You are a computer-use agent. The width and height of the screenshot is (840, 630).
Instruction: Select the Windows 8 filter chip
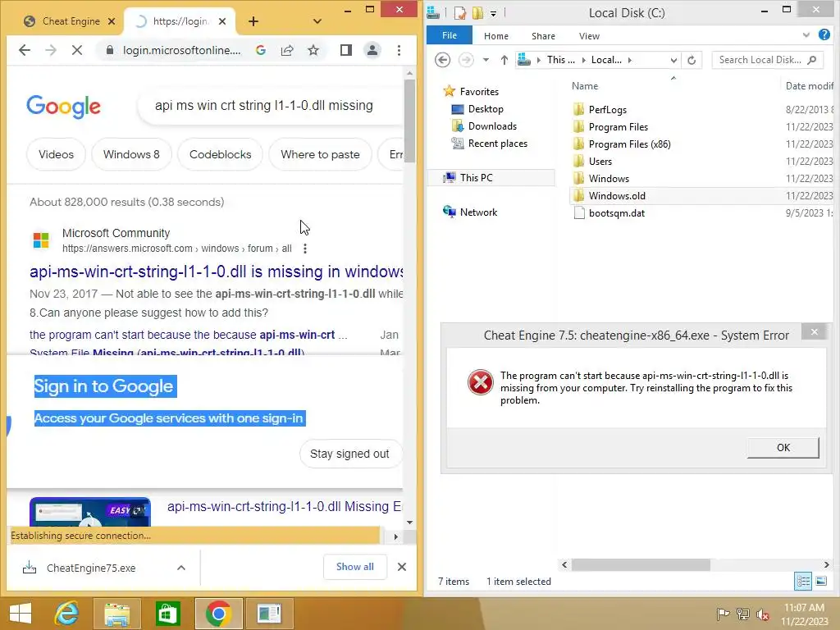[131, 154]
